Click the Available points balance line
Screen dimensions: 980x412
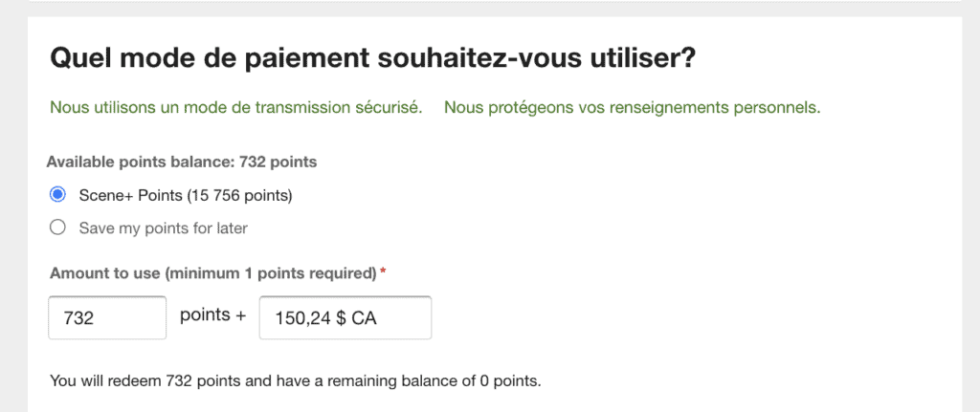181,162
